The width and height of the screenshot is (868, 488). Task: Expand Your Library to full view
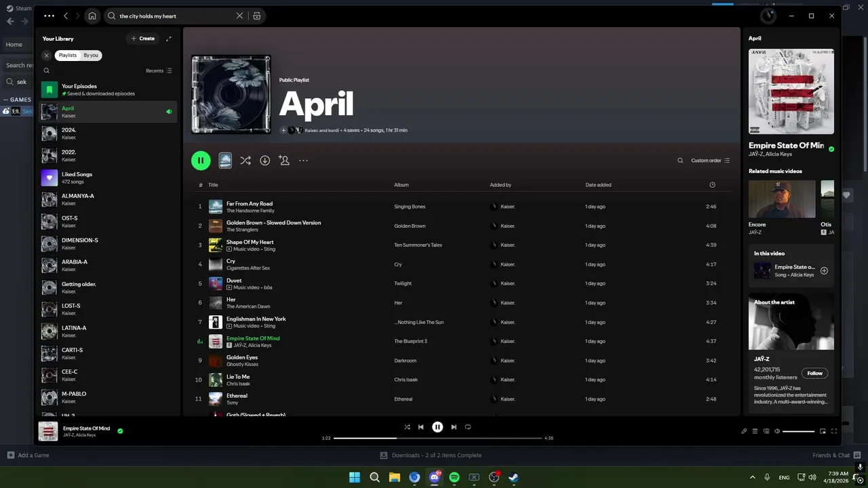coord(169,39)
